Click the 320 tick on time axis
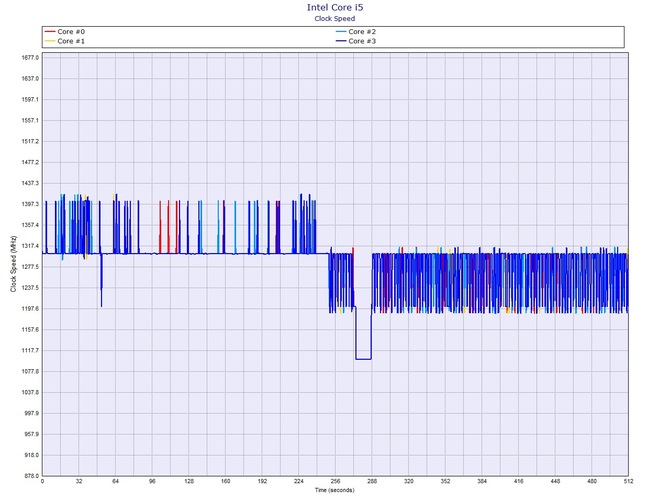Viewport: 670px width, 502px height. click(x=409, y=481)
